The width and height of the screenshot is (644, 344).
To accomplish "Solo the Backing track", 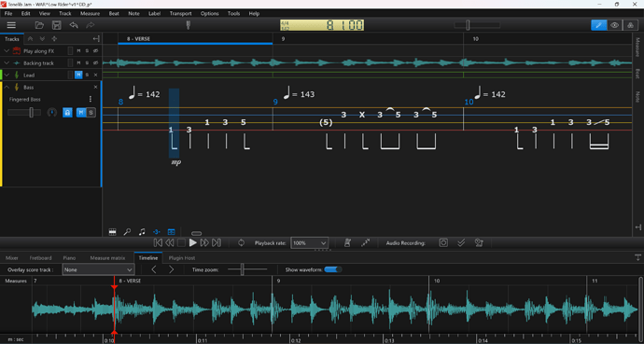I will [87, 63].
